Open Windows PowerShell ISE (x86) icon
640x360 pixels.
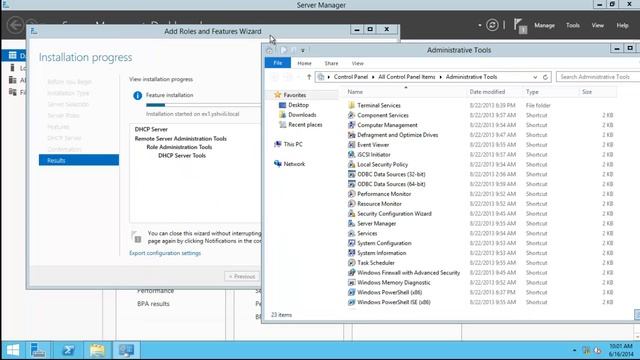(351, 302)
